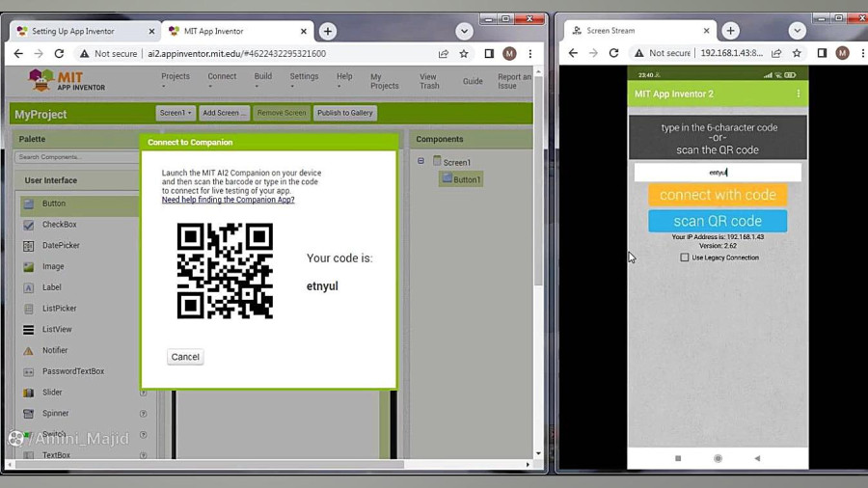Open My Projects

384,81
